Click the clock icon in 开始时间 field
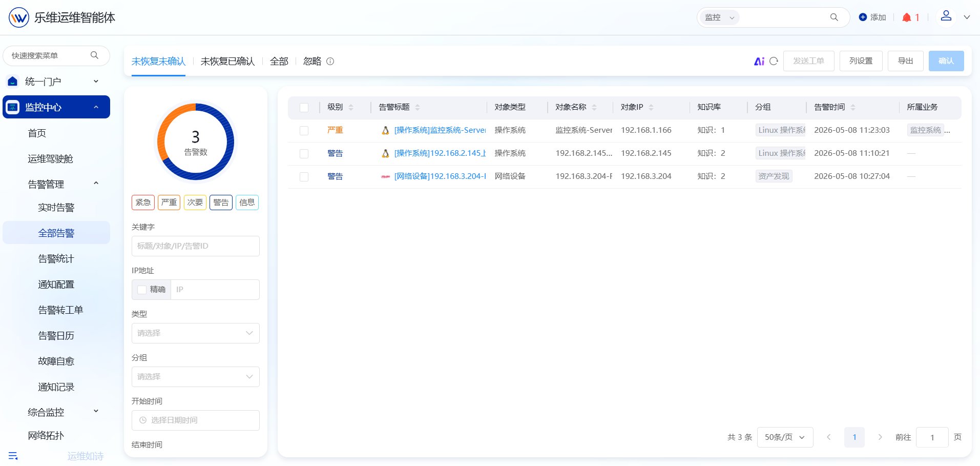 point(143,420)
